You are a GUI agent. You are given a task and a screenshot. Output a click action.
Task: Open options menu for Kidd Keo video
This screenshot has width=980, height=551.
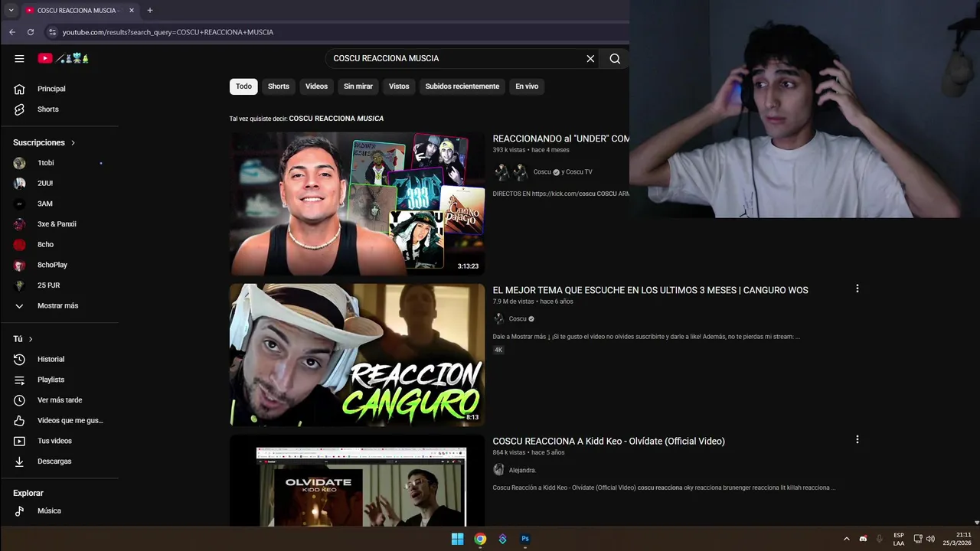pos(857,439)
